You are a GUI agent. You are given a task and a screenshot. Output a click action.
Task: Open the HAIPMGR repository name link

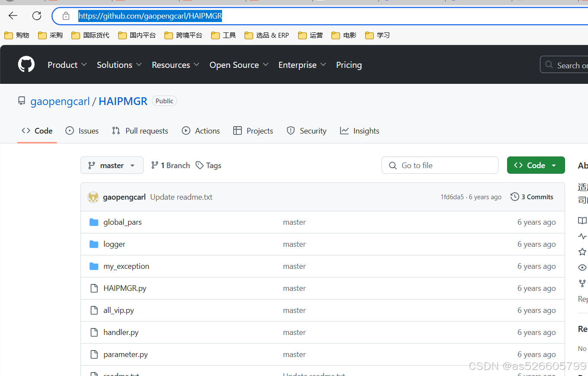tap(123, 101)
